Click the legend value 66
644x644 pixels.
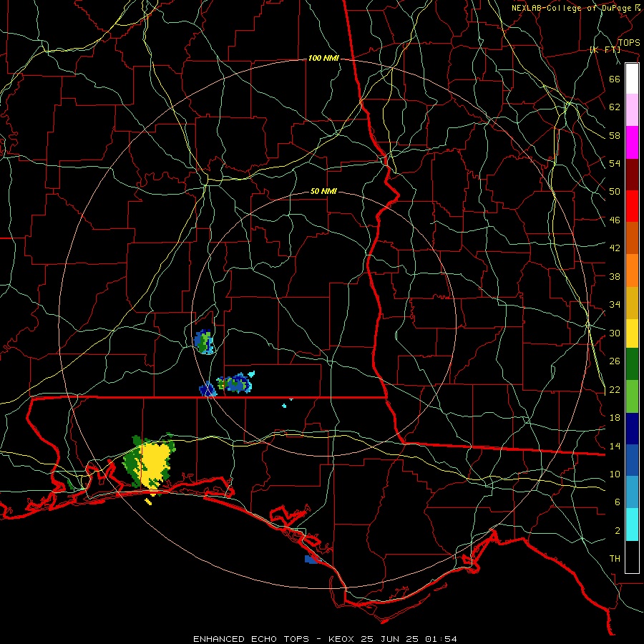coord(615,79)
